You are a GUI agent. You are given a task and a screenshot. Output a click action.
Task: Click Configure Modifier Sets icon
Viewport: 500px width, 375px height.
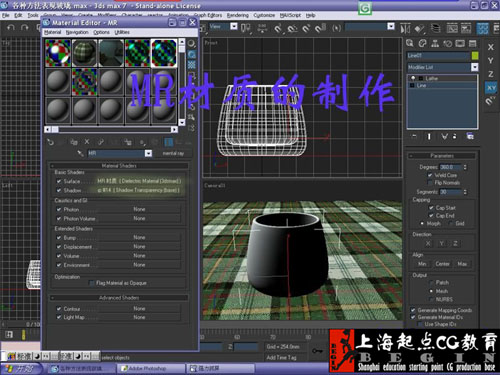[470, 136]
